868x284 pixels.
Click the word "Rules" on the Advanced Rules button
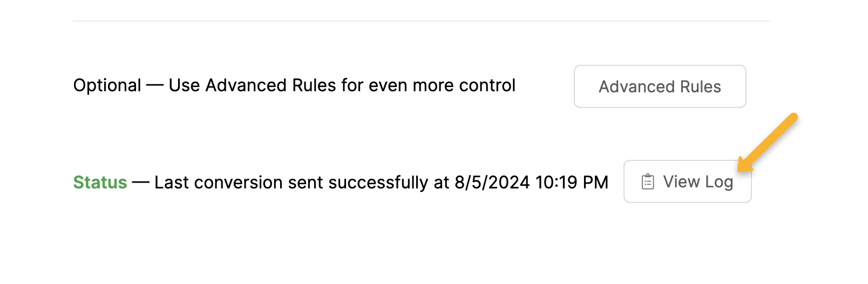700,86
